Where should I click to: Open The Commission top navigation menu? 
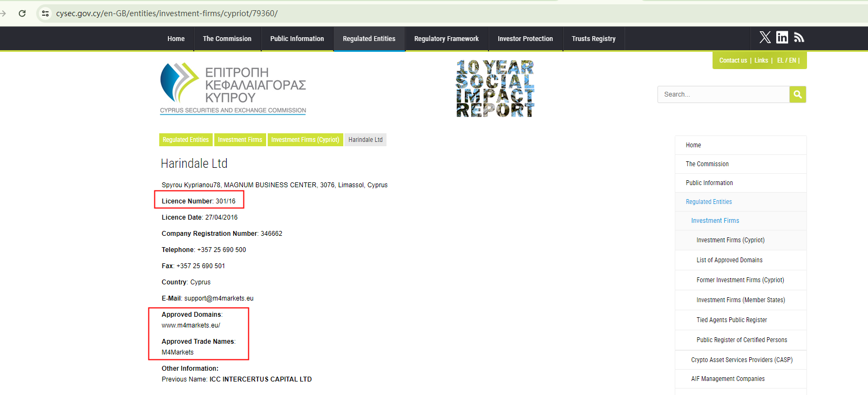pyautogui.click(x=227, y=39)
